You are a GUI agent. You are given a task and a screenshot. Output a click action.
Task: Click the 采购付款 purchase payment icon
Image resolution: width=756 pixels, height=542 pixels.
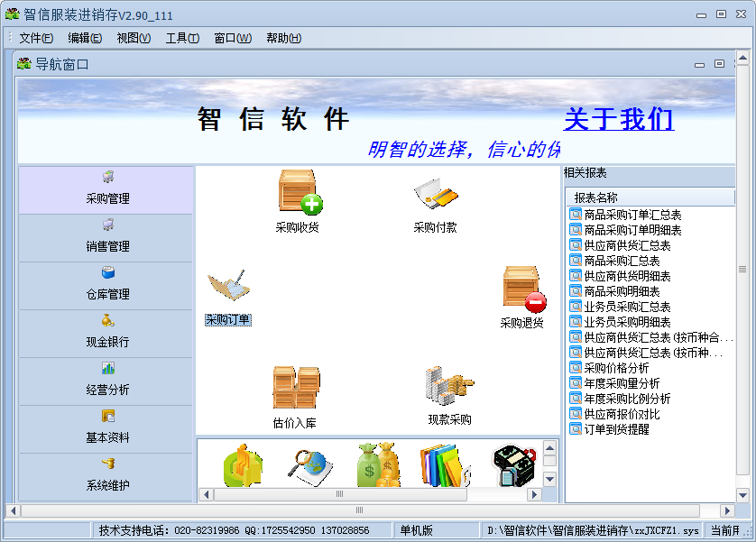click(436, 192)
